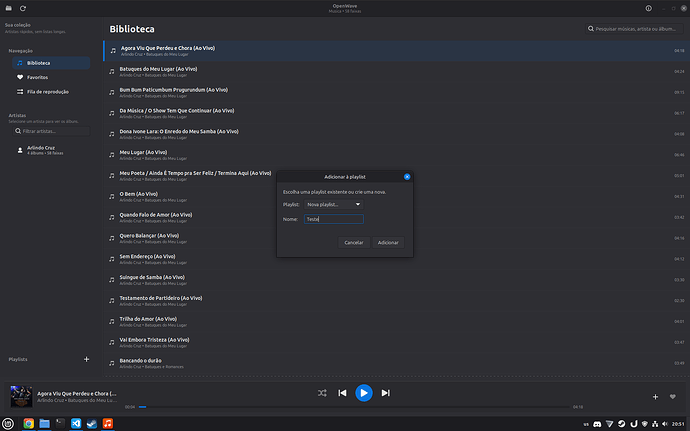The width and height of the screenshot is (690, 431).
Task: Open Steam from the taskbar
Action: pyautogui.click(x=92, y=424)
